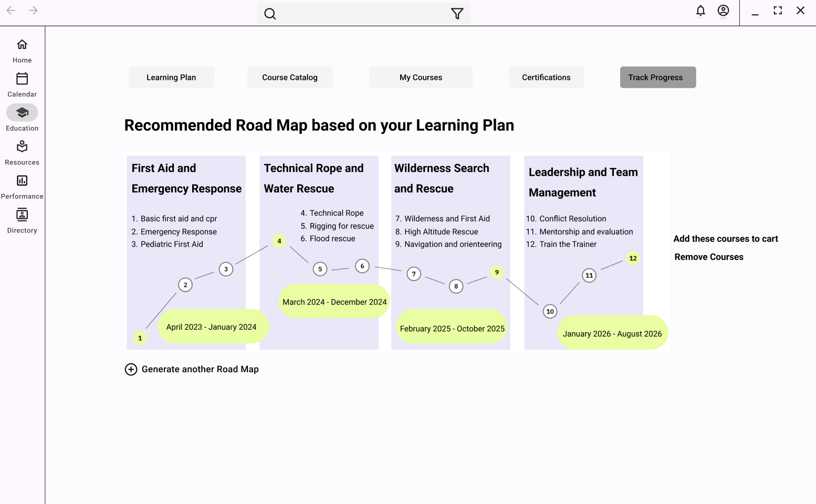
Task: Select roadmap marker 11
Action: click(x=589, y=275)
